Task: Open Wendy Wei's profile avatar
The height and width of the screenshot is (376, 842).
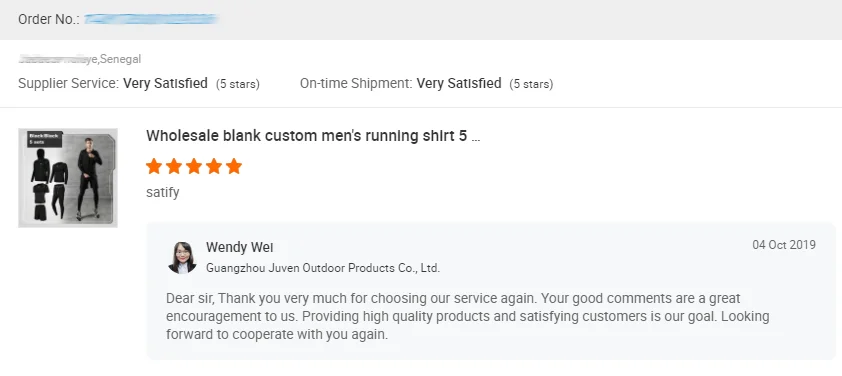Action: coord(182,257)
